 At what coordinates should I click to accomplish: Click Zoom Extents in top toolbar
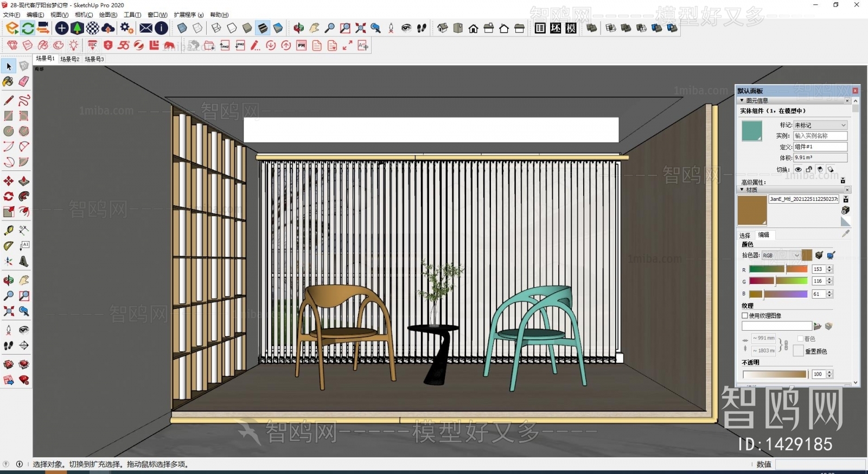(360, 28)
